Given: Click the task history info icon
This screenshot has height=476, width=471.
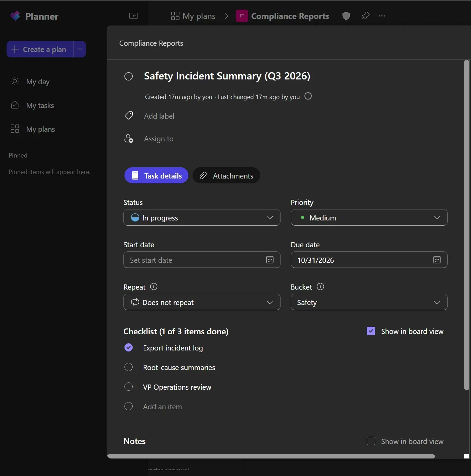Looking at the screenshot, I should (308, 96).
